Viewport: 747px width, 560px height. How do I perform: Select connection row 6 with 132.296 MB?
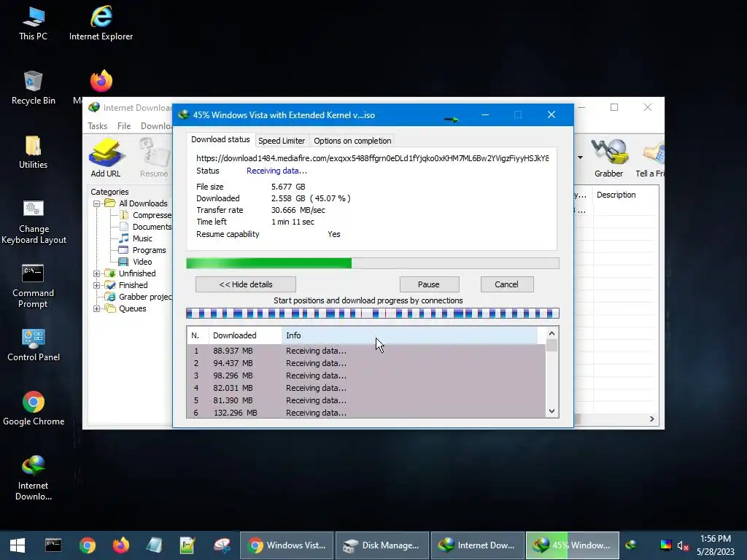pos(366,413)
